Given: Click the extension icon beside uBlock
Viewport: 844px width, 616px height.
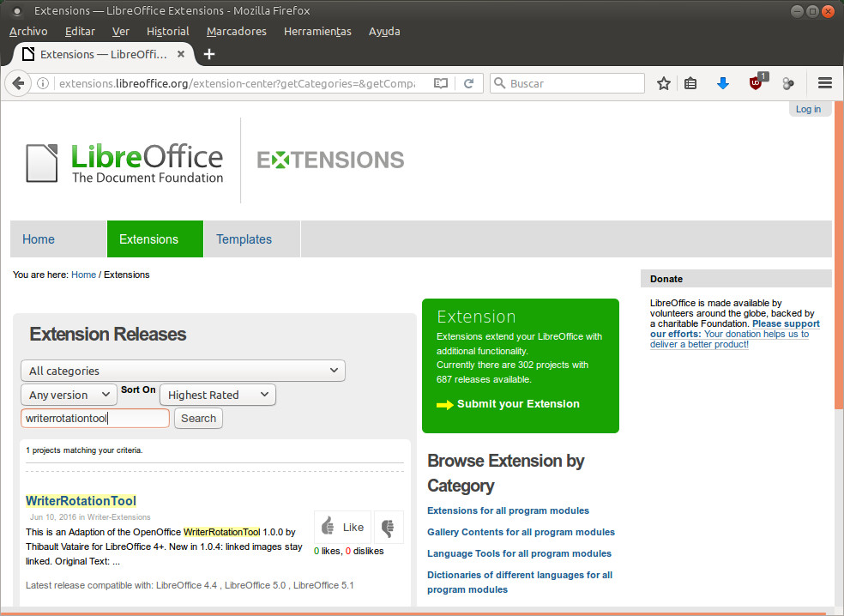Looking at the screenshot, I should point(788,83).
